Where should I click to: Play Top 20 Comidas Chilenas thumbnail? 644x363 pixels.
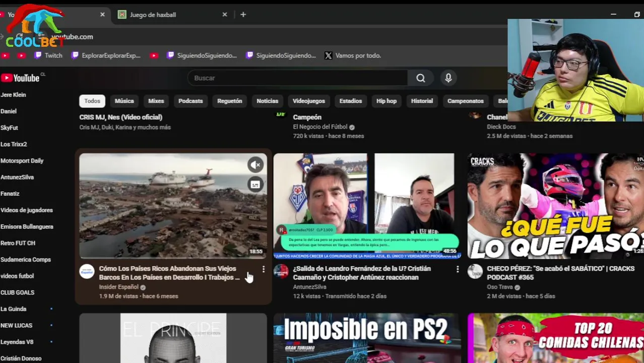click(x=555, y=338)
